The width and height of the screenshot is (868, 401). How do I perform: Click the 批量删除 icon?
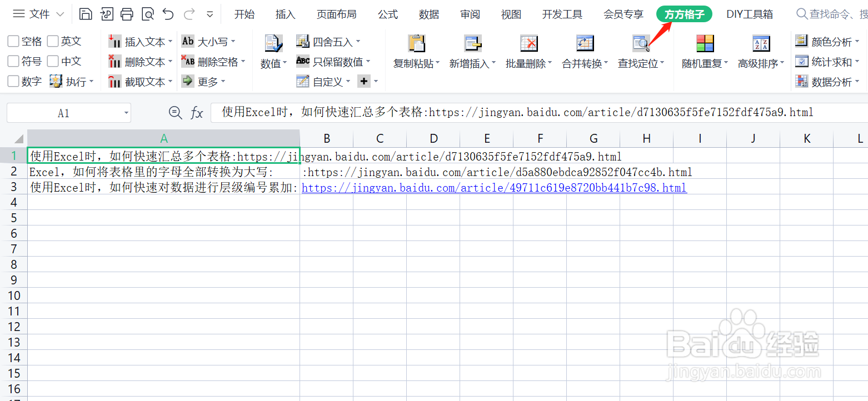click(528, 43)
